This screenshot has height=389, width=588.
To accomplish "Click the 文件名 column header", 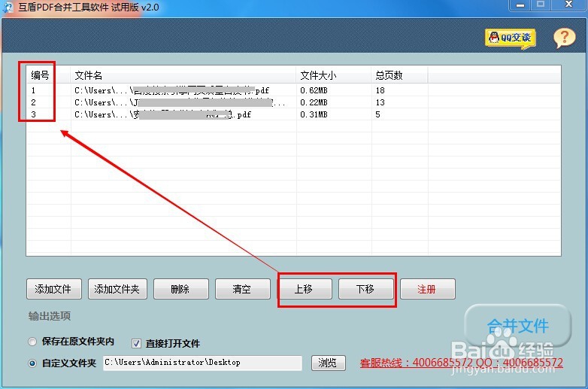I will pos(183,75).
